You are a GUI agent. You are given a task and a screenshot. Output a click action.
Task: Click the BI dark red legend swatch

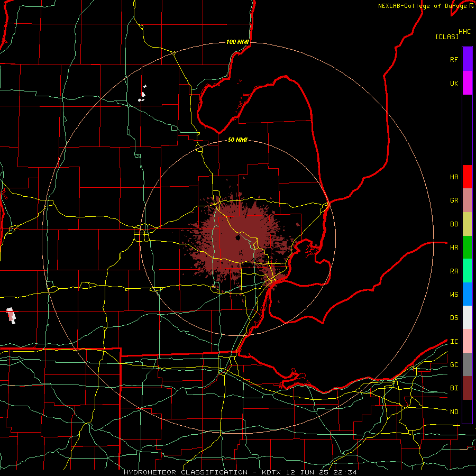[x=467, y=388]
